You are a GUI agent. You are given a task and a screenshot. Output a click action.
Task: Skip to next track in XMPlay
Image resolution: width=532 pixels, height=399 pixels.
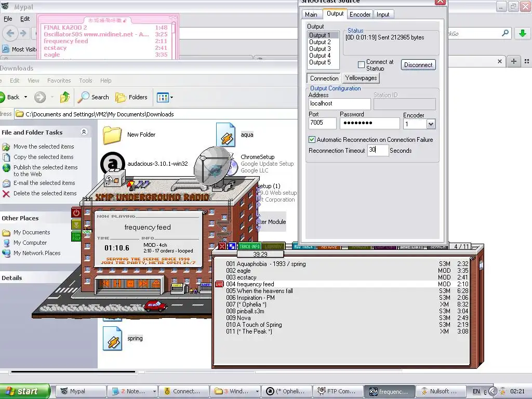(143, 283)
